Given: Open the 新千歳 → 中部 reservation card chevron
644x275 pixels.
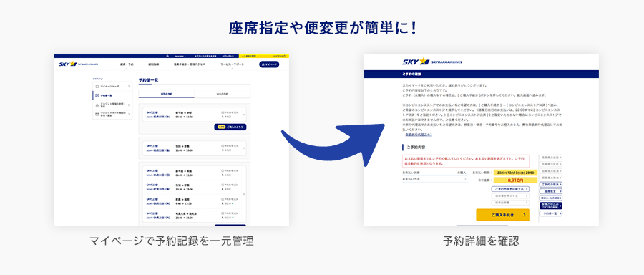Looking at the screenshot, I should click(243, 115).
